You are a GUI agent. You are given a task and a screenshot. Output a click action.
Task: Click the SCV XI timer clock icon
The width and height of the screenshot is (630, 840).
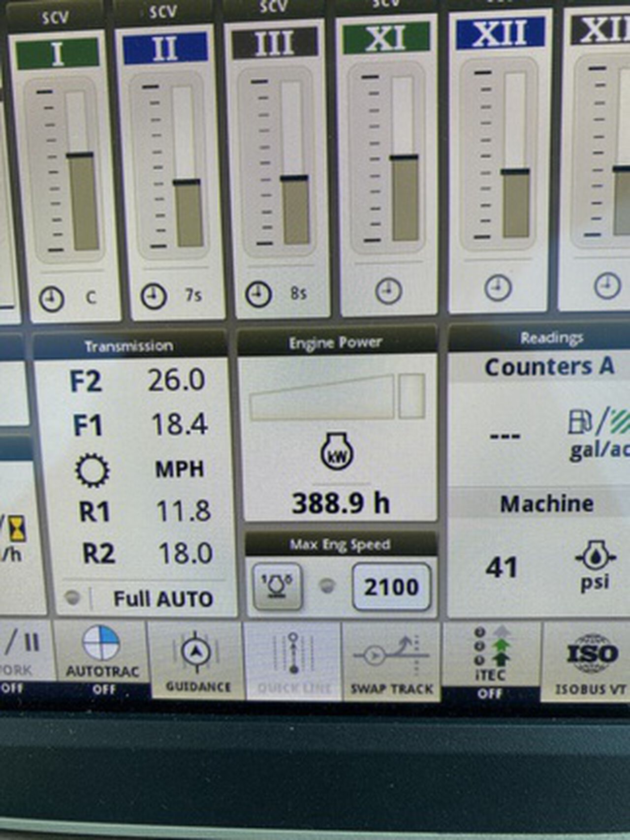pyautogui.click(x=388, y=291)
